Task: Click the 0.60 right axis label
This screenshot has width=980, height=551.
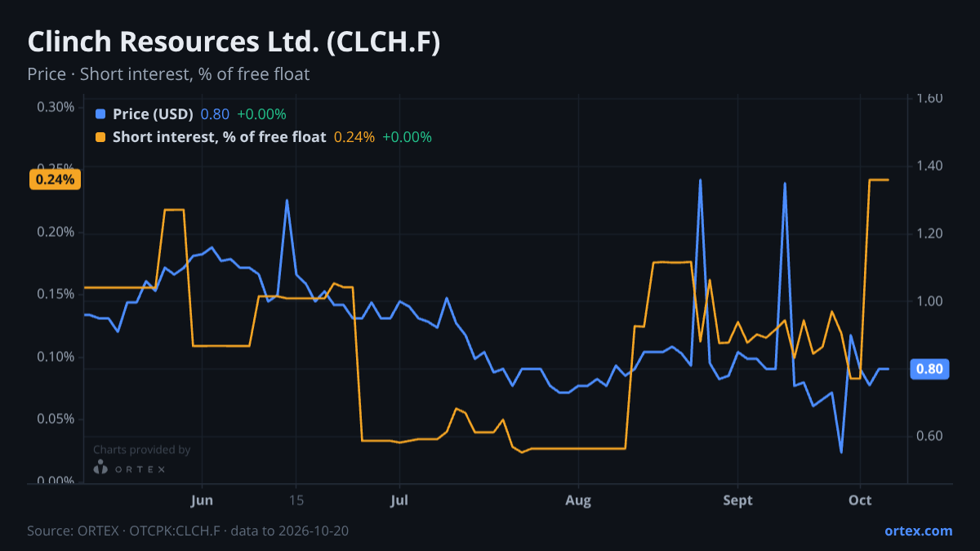Action: tap(929, 437)
